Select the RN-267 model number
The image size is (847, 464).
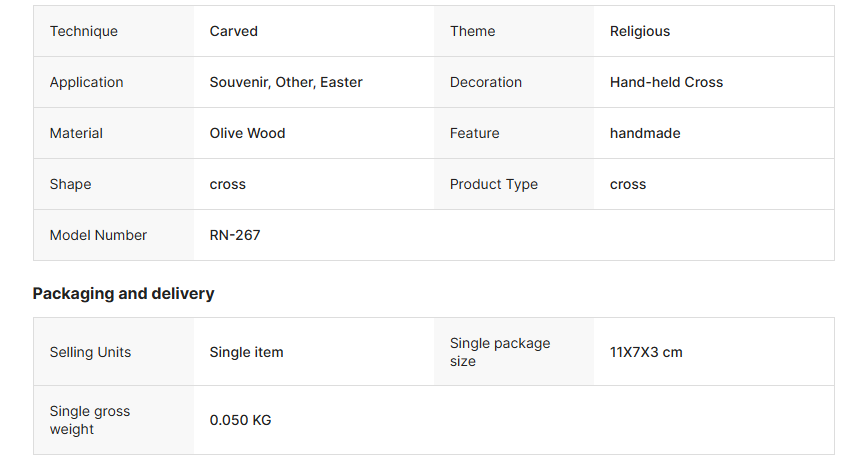235,235
